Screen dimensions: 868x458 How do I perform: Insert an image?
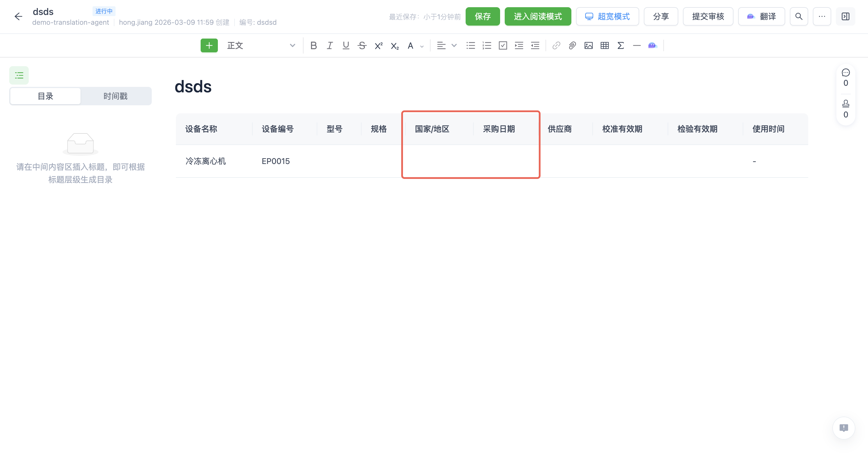pos(588,45)
